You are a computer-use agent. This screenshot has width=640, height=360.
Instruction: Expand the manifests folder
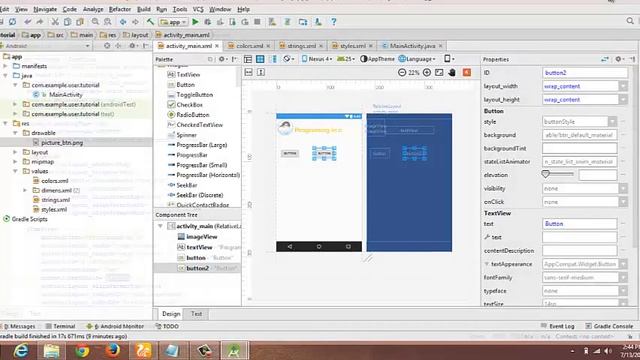[x=5, y=66]
